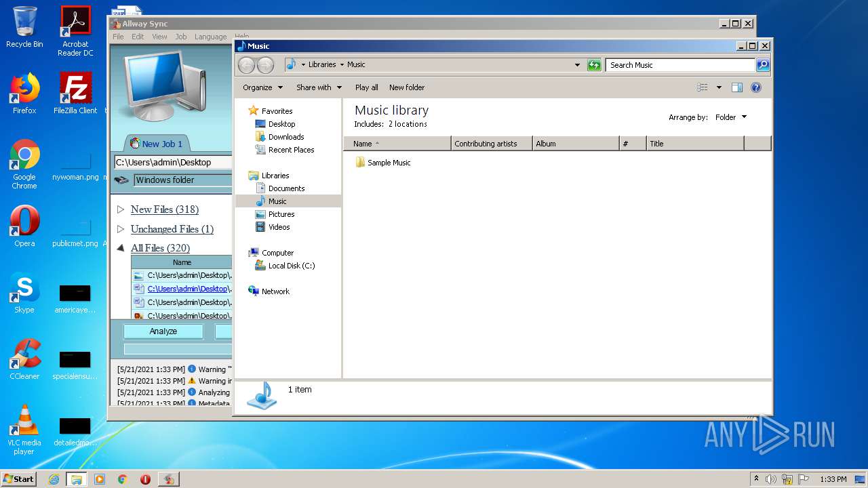Sort by the Title column header
Image resolution: width=868 pixels, height=488 pixels.
coord(695,144)
